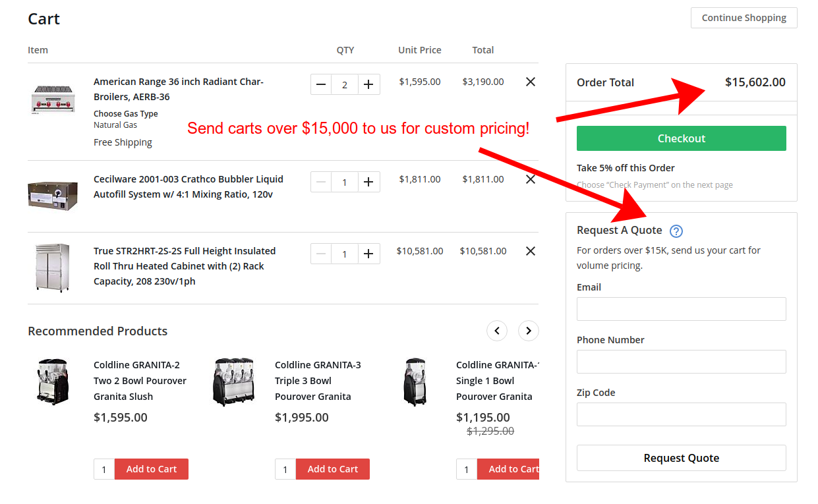
Task: Remove American Range Char-Broilers from cart
Action: [531, 82]
